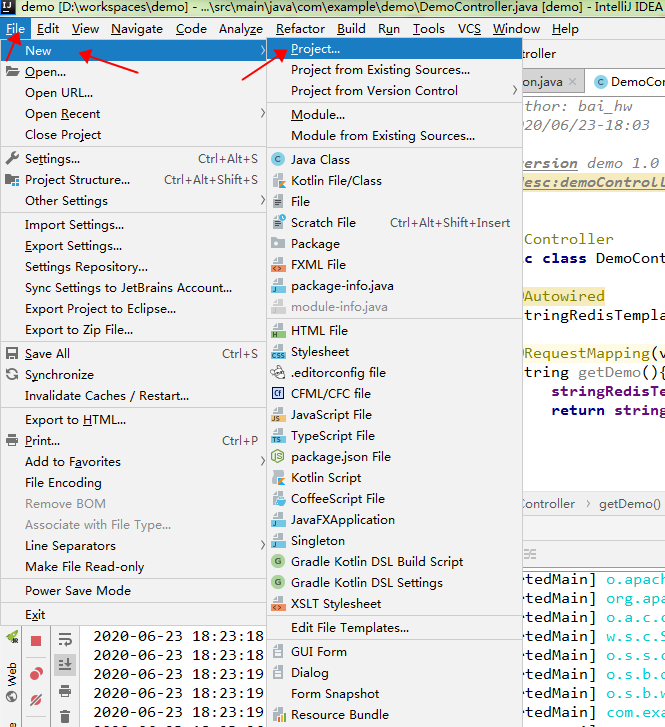This screenshot has width=665, height=727.
Task: Click the Settings wrench icon
Action: pos(12,159)
